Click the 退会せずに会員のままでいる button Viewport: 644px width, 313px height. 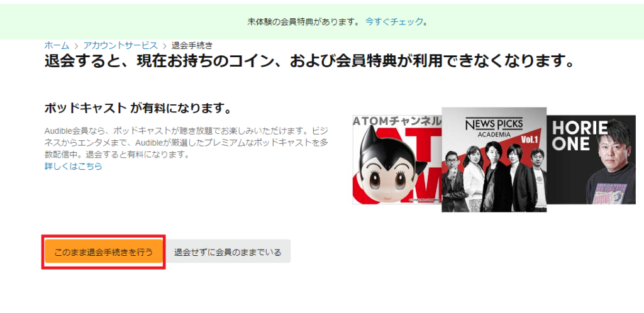click(x=228, y=252)
